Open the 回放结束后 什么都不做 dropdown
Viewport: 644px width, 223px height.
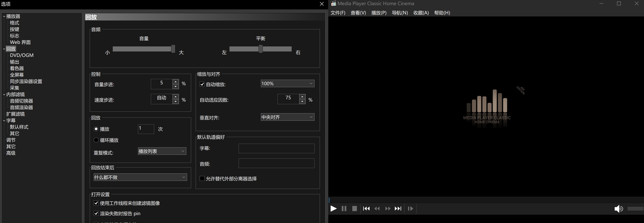point(140,177)
